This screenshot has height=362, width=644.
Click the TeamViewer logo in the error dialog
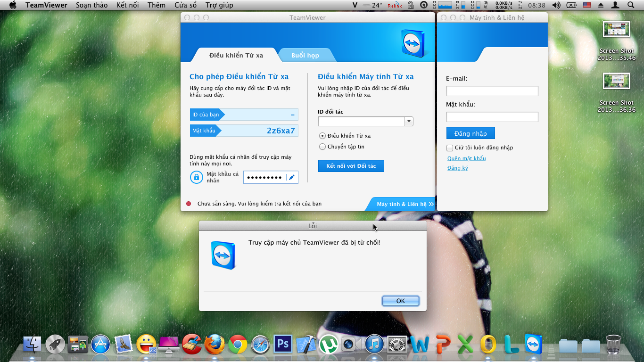coord(223,255)
